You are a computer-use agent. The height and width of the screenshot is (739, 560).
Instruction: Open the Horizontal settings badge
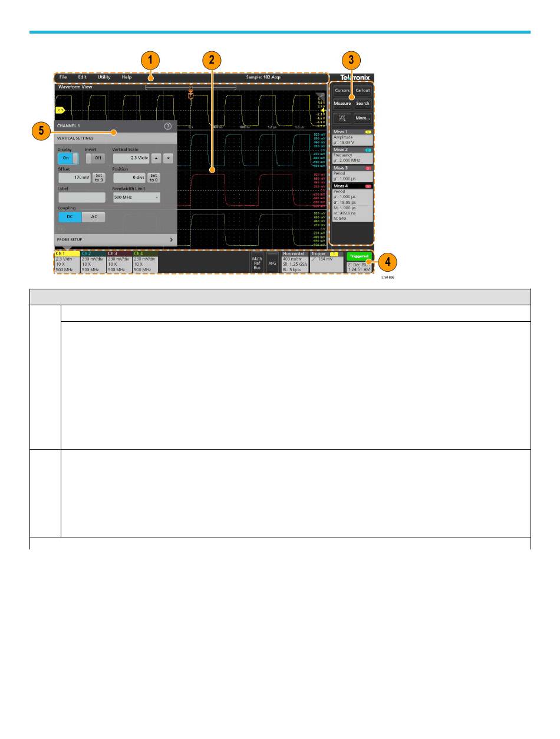(x=295, y=262)
